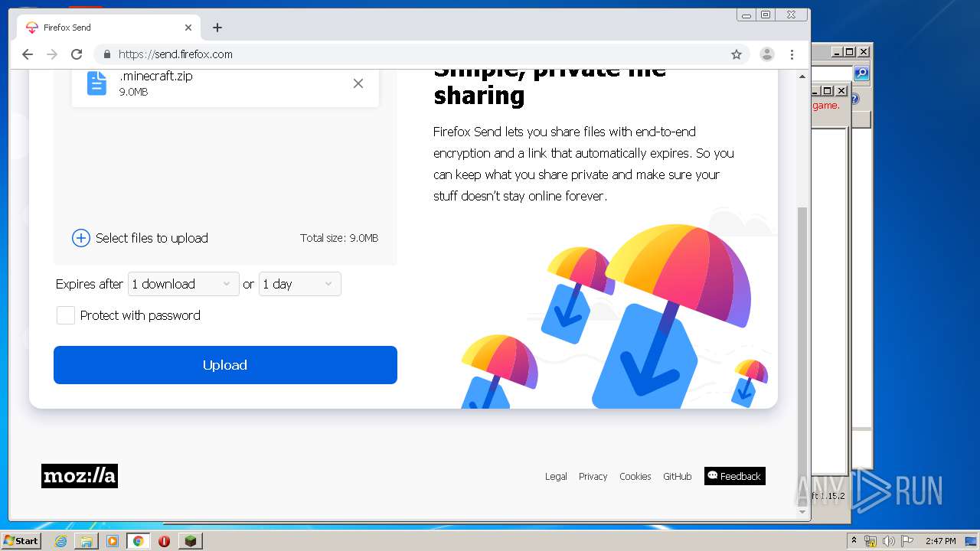Select the Firefox Send tab

[109, 28]
